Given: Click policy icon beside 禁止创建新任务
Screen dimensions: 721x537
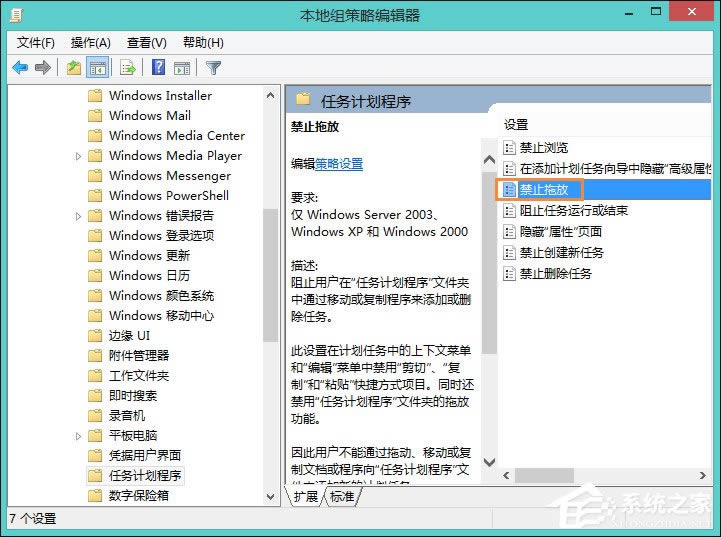Looking at the screenshot, I should pyautogui.click(x=509, y=253).
